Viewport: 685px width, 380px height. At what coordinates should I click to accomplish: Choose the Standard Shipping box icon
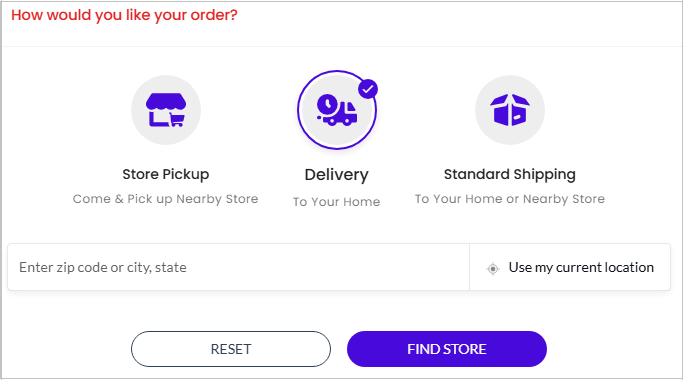(510, 110)
